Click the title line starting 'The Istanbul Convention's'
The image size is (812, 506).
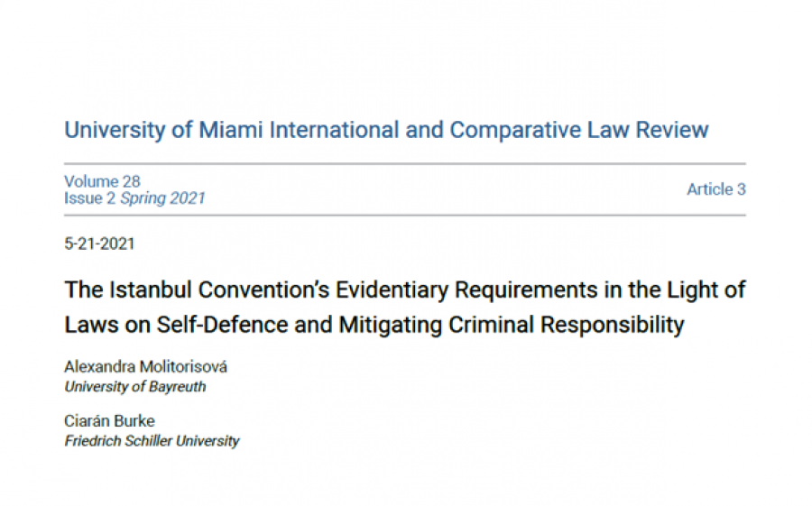(405, 290)
